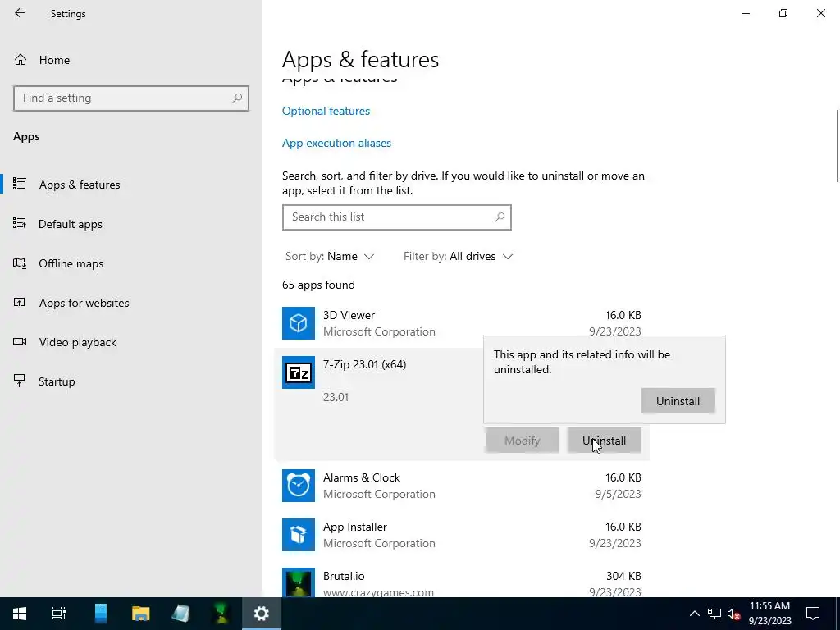Select the App Installer icon

tap(299, 535)
